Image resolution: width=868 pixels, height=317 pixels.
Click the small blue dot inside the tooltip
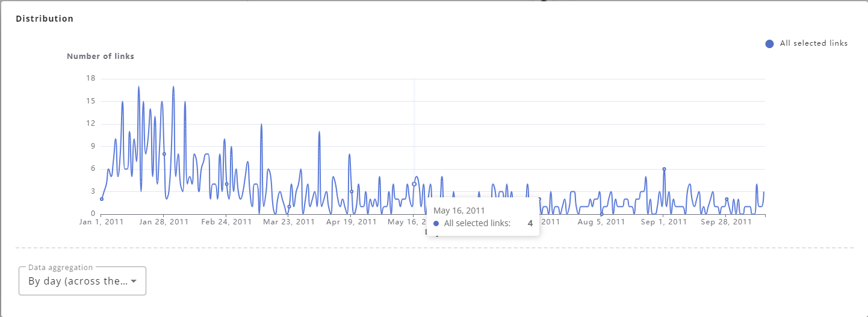436,224
